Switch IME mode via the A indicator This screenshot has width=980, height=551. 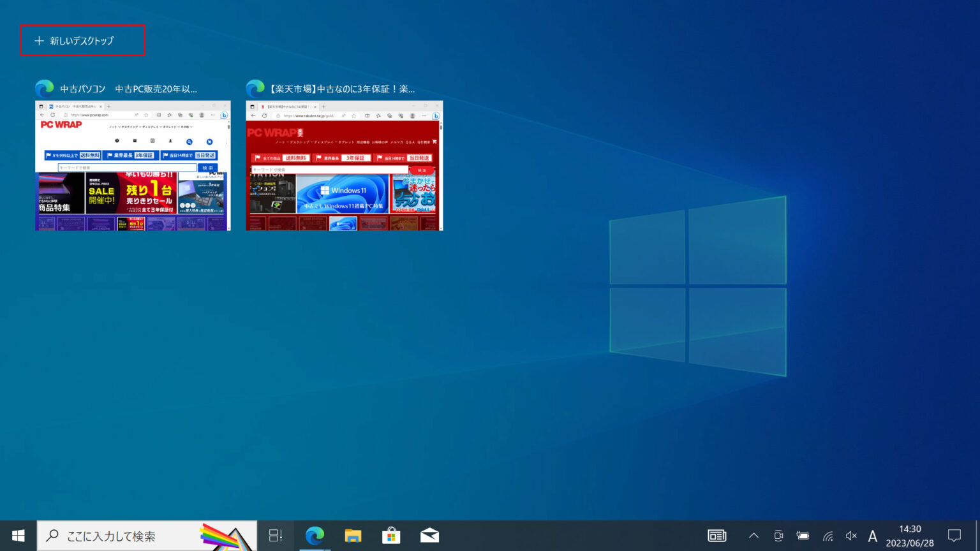coord(872,535)
